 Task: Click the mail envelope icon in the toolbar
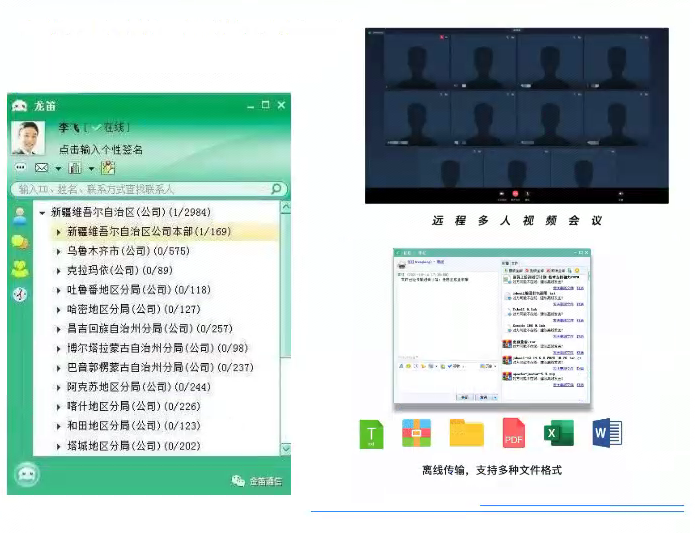42,168
